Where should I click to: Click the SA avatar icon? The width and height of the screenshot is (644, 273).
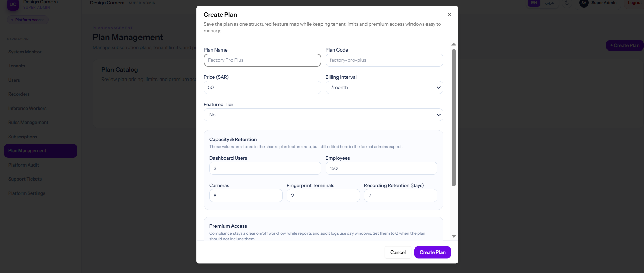pyautogui.click(x=584, y=3)
